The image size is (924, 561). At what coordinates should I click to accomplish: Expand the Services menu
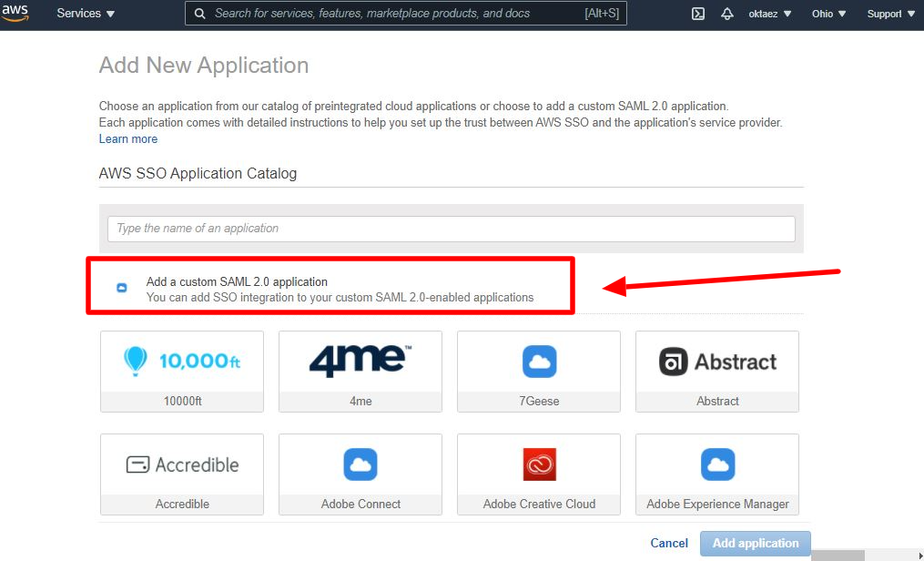pos(86,14)
